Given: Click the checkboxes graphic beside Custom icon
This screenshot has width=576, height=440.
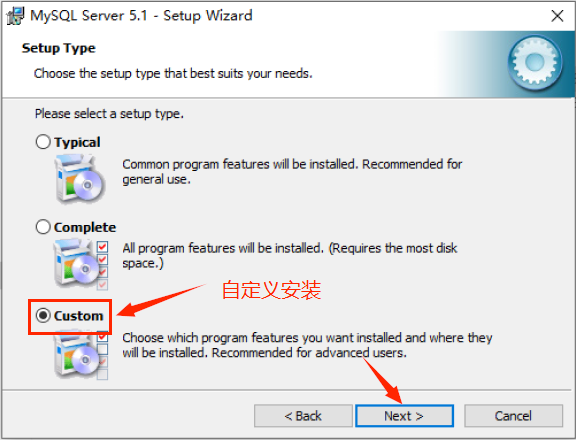Looking at the screenshot, I should click(102, 355).
